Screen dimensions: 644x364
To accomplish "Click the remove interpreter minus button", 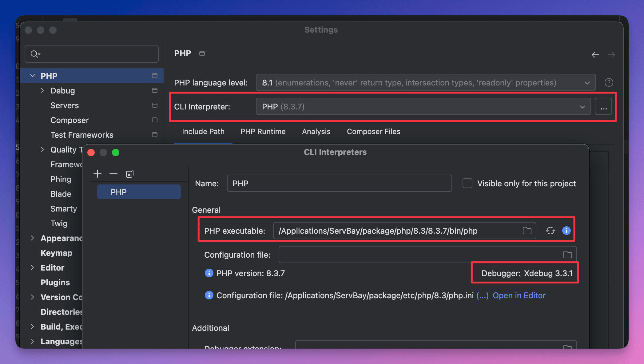I will click(113, 173).
